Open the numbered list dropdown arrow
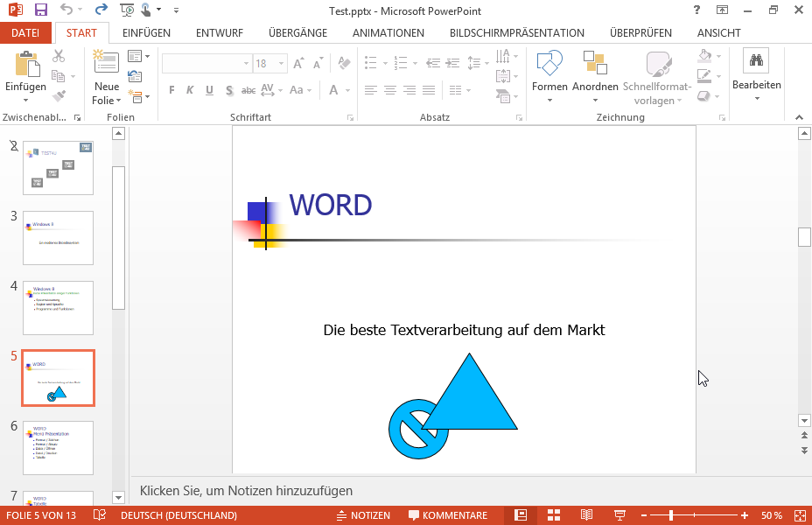 pyautogui.click(x=415, y=64)
